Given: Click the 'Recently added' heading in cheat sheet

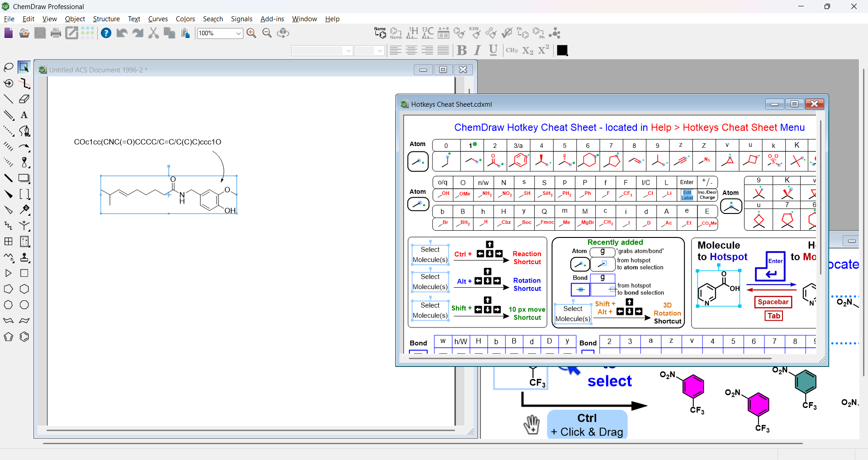Looking at the screenshot, I should tap(615, 242).
